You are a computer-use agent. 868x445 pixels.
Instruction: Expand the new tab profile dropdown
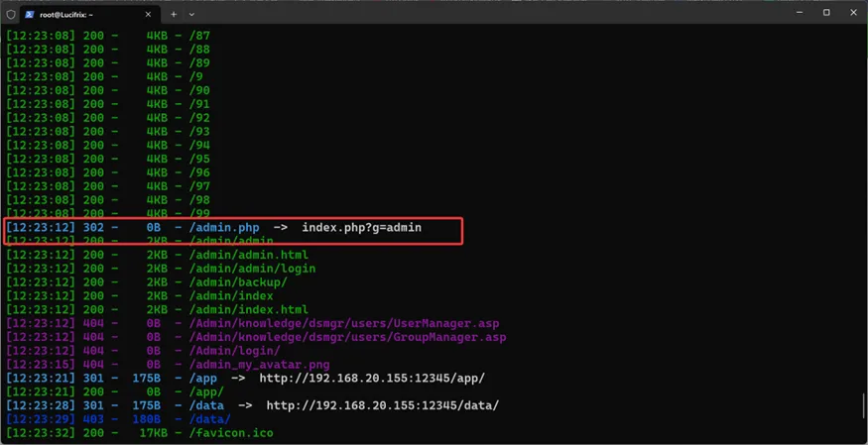(x=191, y=14)
